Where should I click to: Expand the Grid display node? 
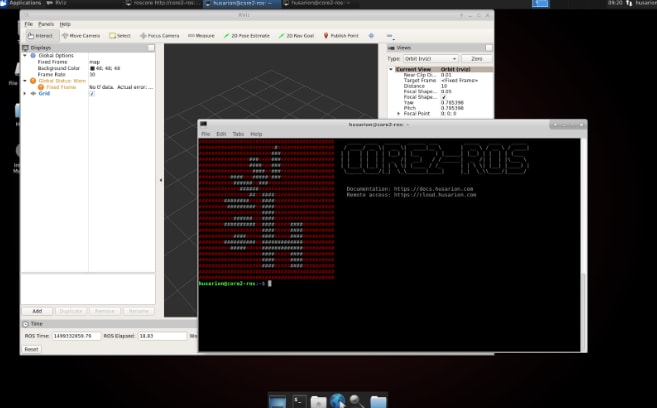(25, 93)
